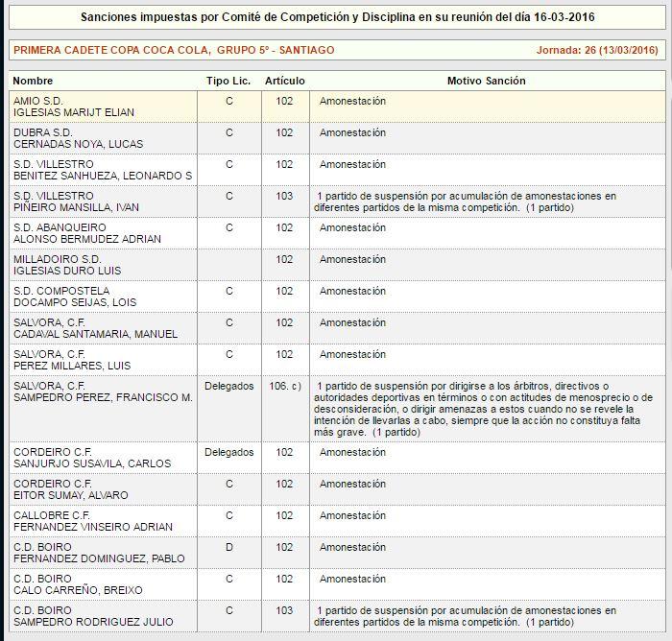672x641 pixels.
Task: Click PRIMERA CADETE COPA COCA COLA heading
Action: 174,50
